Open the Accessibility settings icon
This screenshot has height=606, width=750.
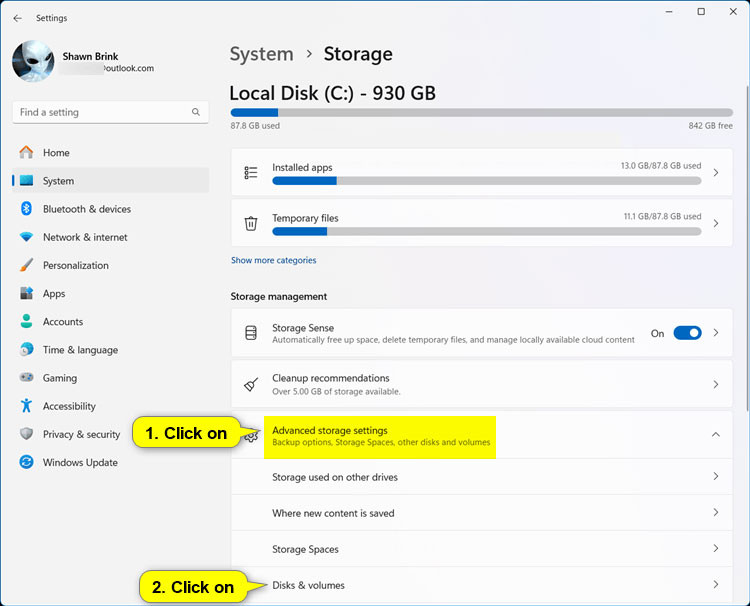coord(26,406)
